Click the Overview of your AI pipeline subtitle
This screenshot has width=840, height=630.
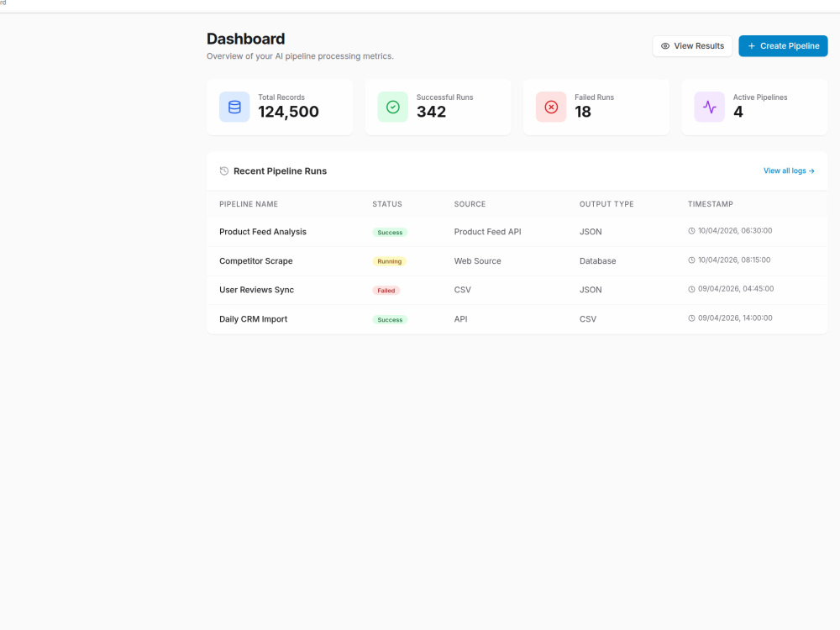[x=300, y=56]
